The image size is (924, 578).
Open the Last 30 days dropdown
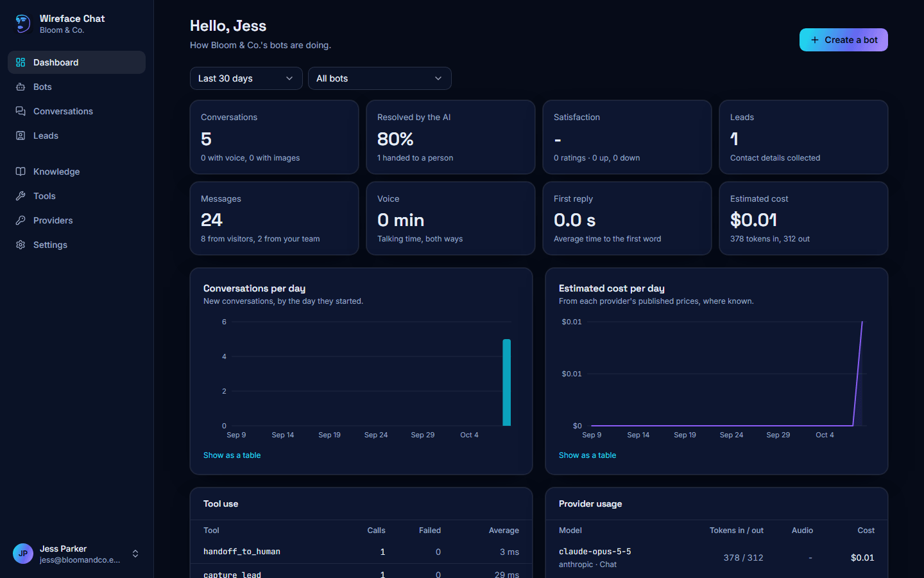pos(246,78)
